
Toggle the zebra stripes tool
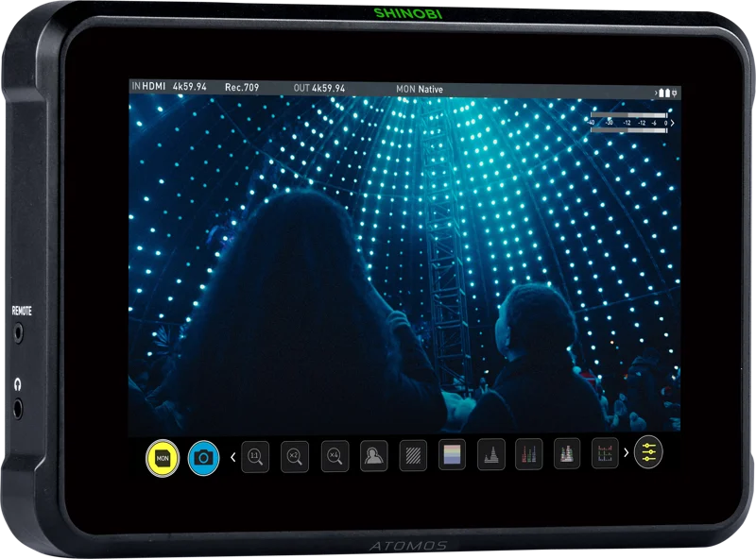(x=413, y=454)
